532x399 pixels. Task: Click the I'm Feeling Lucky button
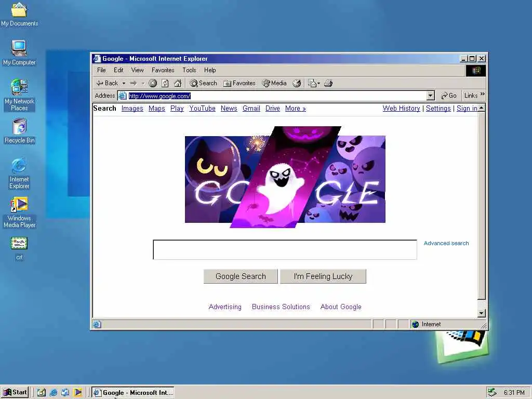tap(323, 276)
